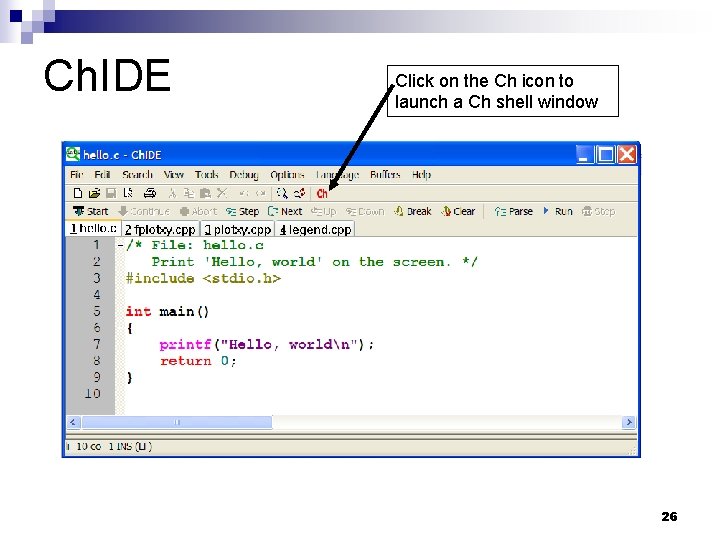The width and height of the screenshot is (720, 540).
Task: Click the 'return 0;' line
Action: (198, 361)
